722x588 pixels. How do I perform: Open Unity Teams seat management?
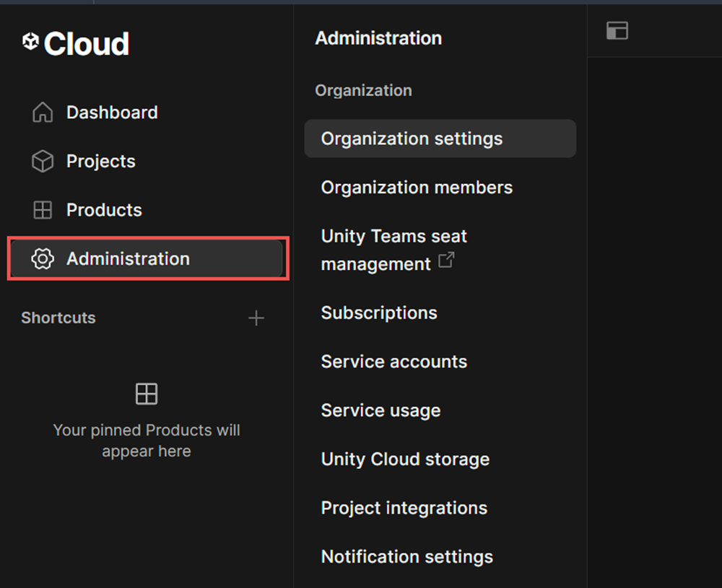393,250
